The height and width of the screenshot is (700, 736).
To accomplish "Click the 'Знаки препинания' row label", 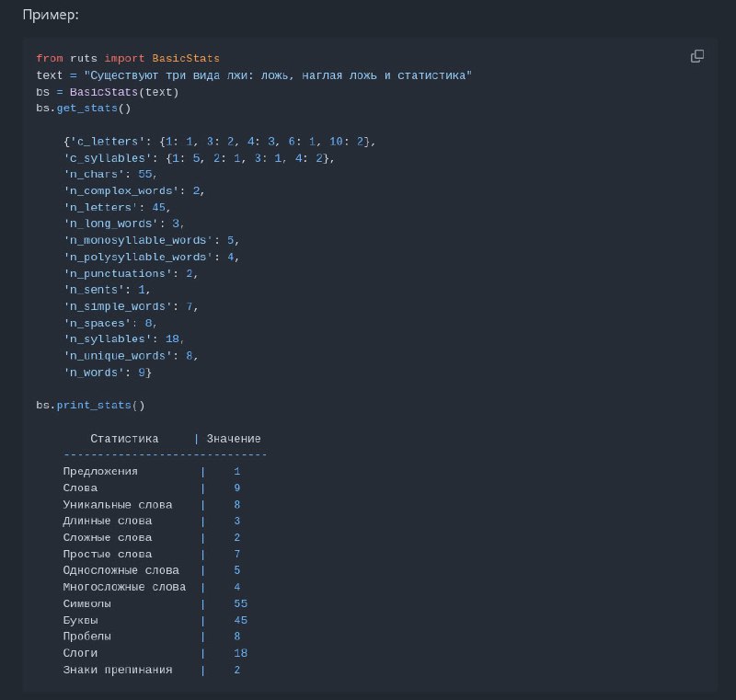I will (118, 670).
